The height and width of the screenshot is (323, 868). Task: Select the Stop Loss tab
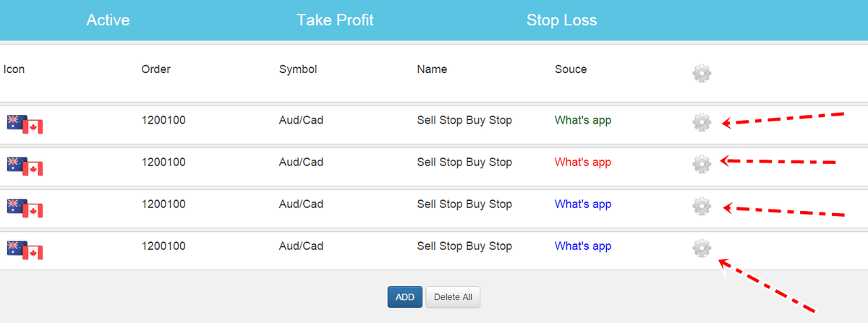click(x=561, y=20)
